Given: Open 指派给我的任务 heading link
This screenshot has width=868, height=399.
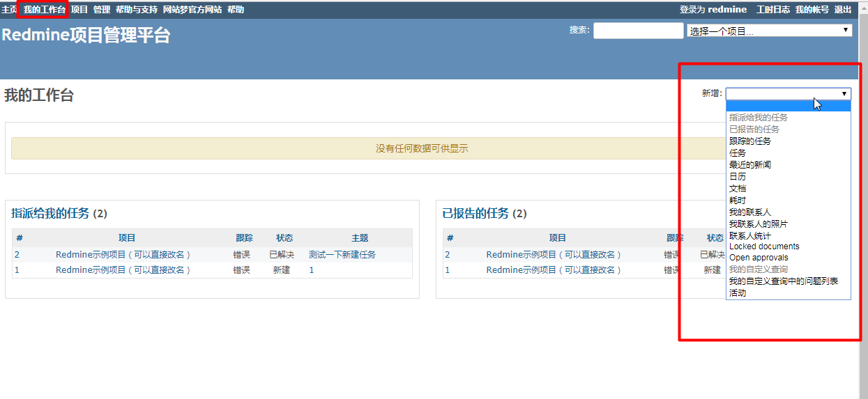Looking at the screenshot, I should point(50,214).
